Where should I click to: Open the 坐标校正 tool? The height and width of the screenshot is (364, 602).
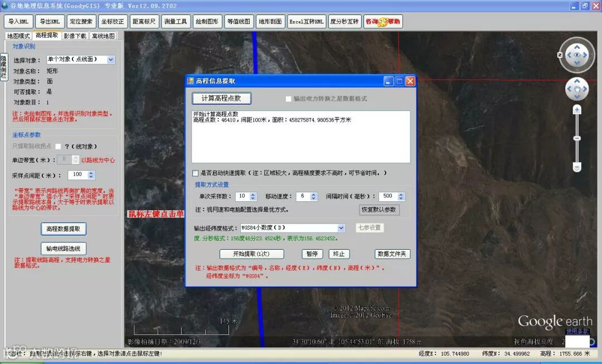tap(113, 22)
